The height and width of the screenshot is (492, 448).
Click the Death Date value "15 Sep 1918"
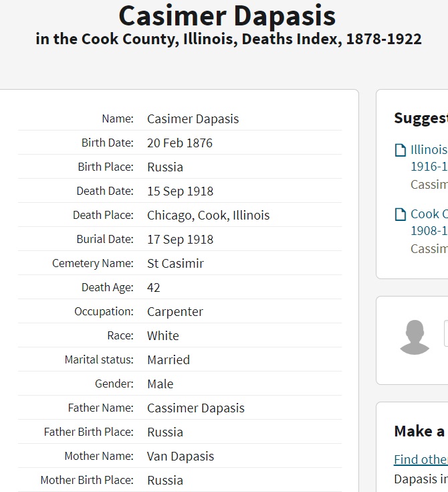click(181, 191)
